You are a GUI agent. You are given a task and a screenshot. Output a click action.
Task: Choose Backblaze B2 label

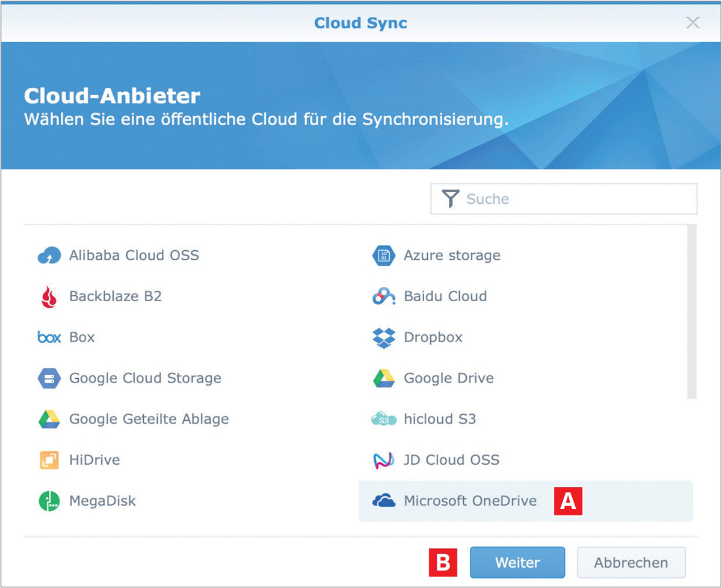pyautogui.click(x=116, y=296)
